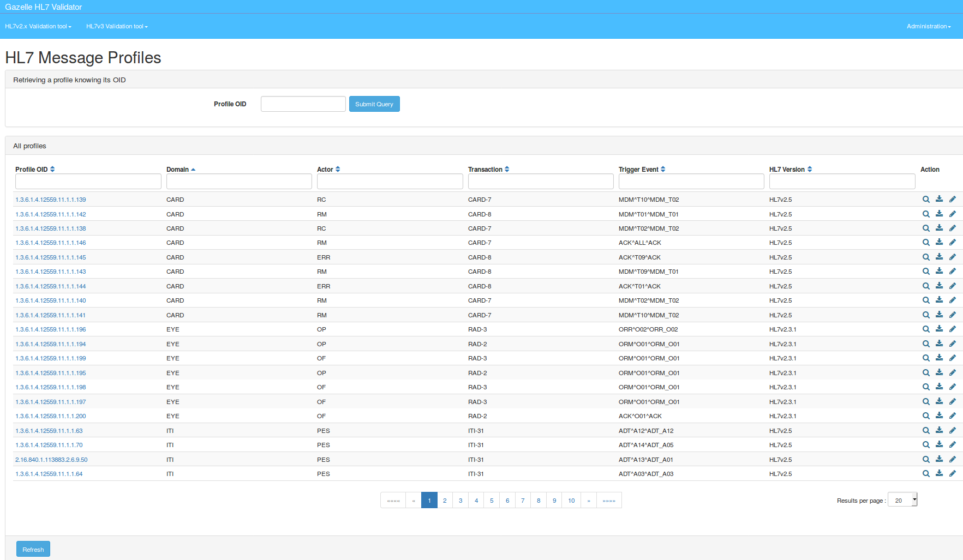Go to page 5 of results
Viewport: 963px width, 560px height.
[x=492, y=500]
